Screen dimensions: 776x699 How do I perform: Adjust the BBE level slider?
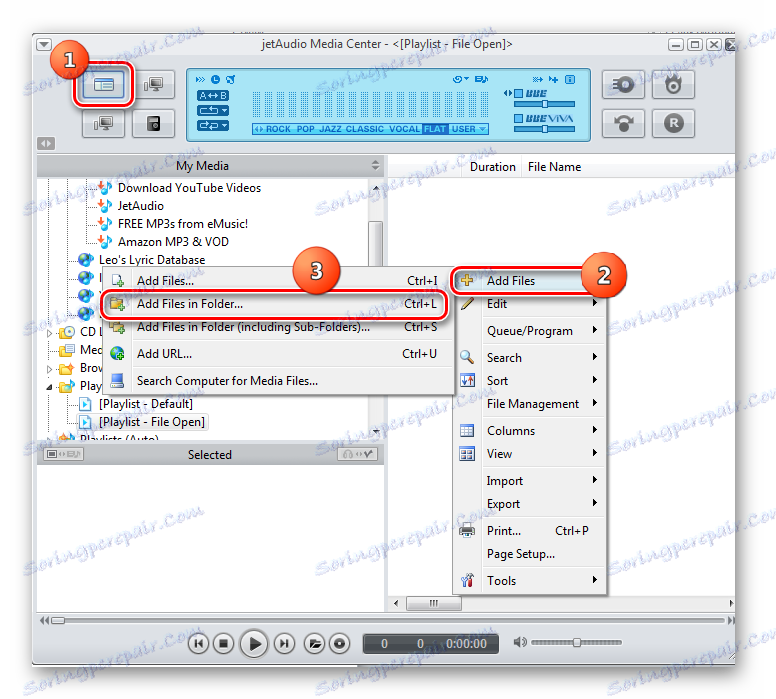(x=544, y=104)
